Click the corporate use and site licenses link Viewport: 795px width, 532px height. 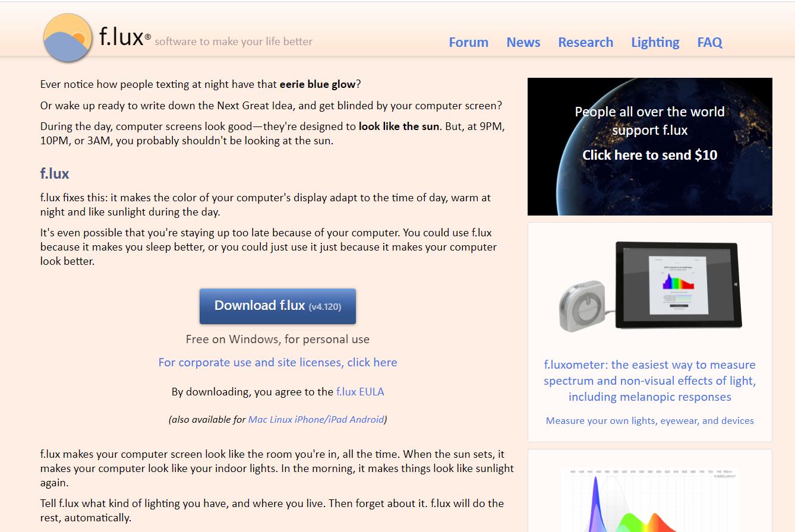coord(277,362)
